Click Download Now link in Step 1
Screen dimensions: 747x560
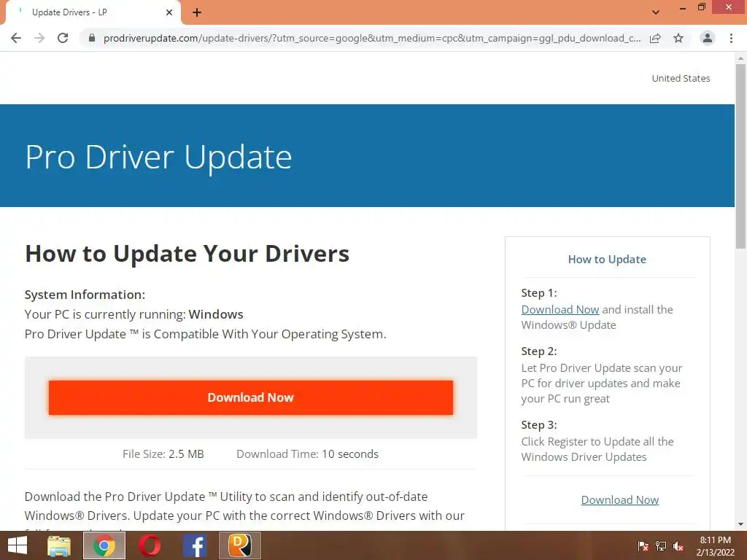(560, 309)
